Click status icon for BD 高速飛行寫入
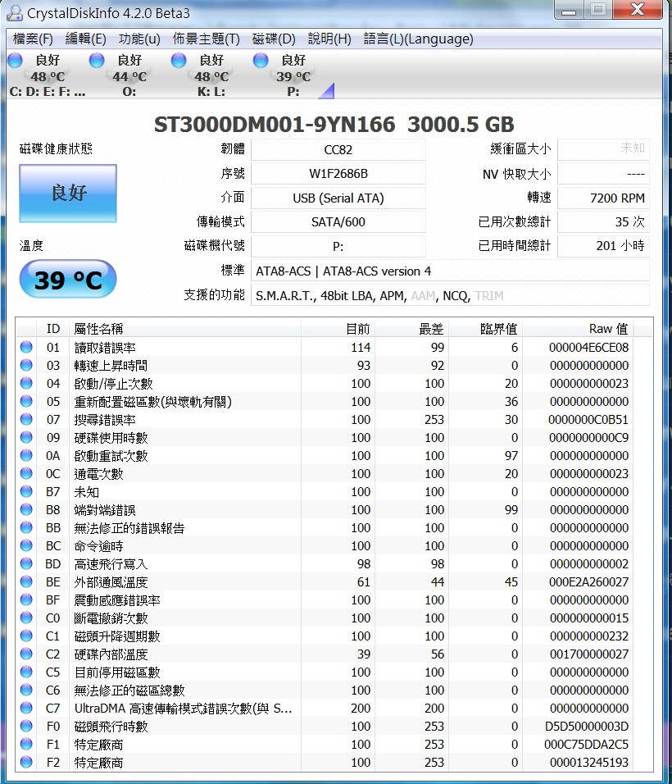 click(26, 563)
